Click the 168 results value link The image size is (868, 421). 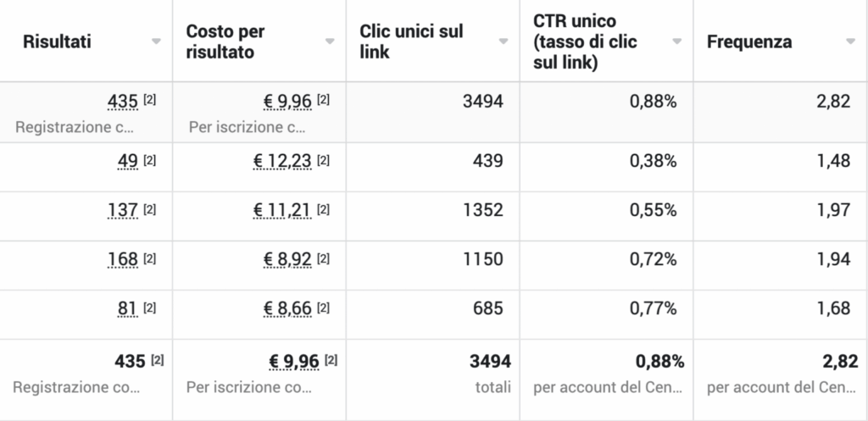(123, 259)
